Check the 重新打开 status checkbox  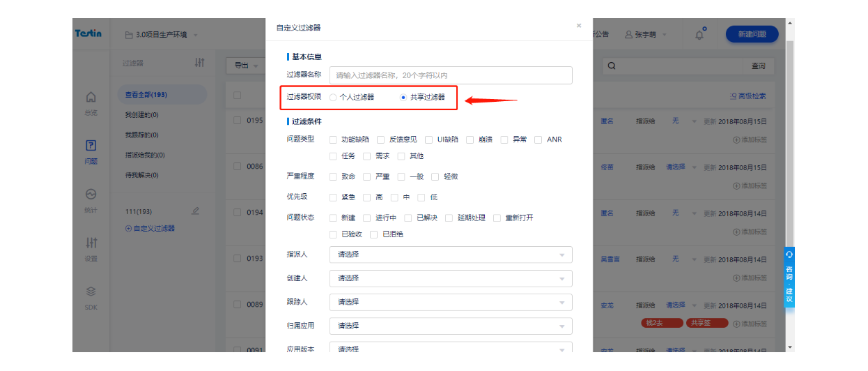pos(497,218)
